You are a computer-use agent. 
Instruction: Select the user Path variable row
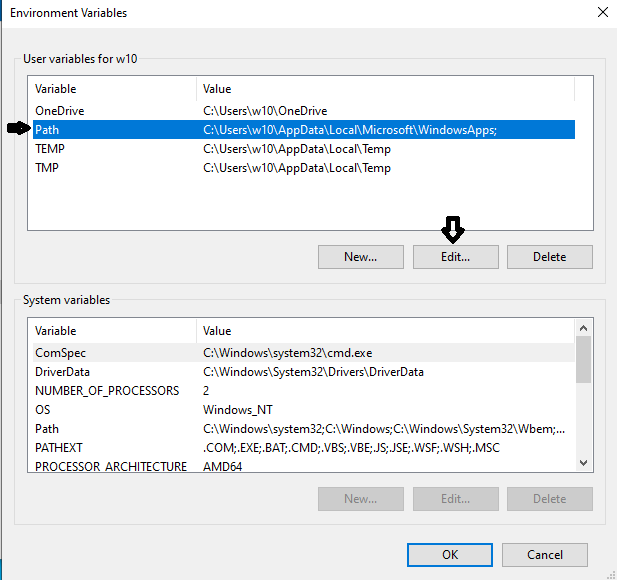(x=304, y=129)
